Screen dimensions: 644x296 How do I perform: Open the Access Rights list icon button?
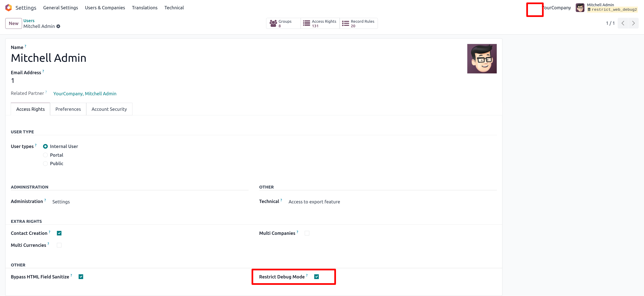(307, 24)
